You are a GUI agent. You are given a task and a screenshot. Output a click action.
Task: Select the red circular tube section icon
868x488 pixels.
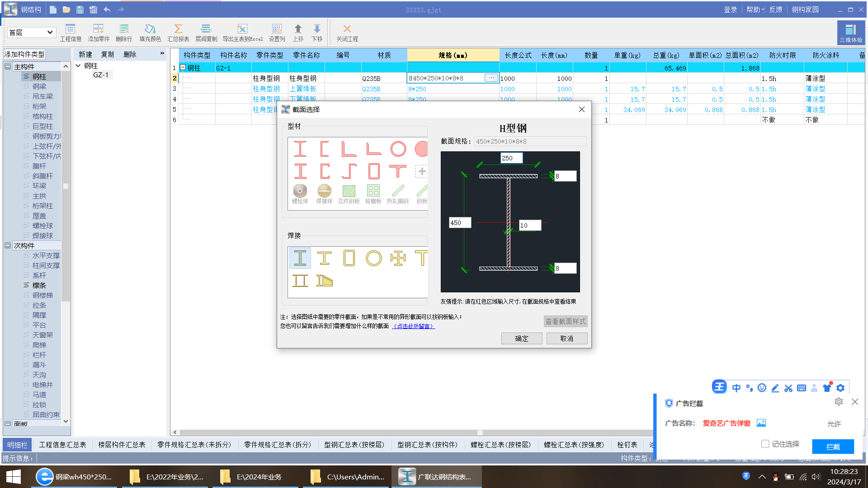tap(398, 149)
